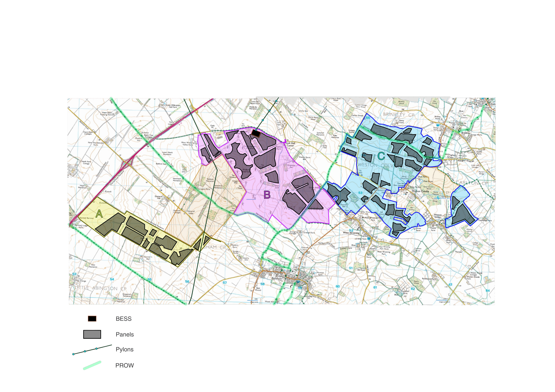555x392 pixels.
Task: Click the green PROW legend line symbol
Action: pyautogui.click(x=92, y=365)
